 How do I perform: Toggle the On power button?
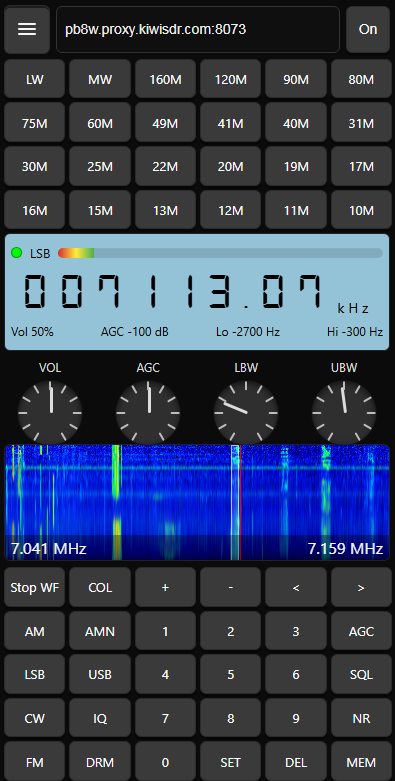coord(368,29)
